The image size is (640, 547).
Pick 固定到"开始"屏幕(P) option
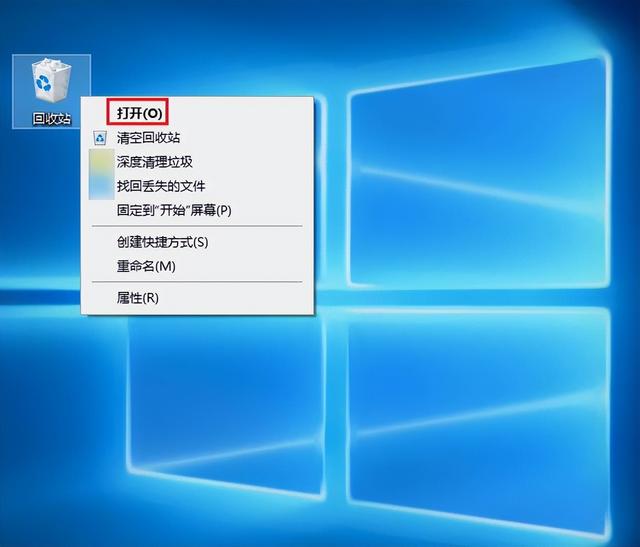tap(198, 210)
